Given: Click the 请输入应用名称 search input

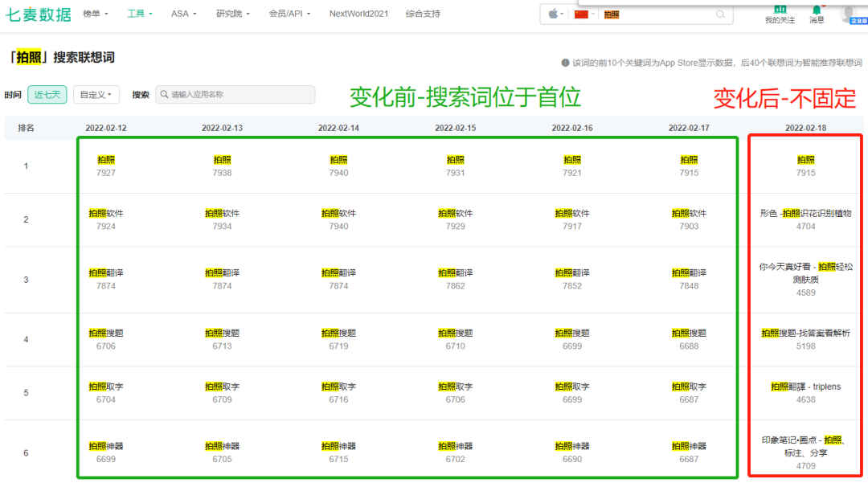Looking at the screenshot, I should [x=235, y=95].
